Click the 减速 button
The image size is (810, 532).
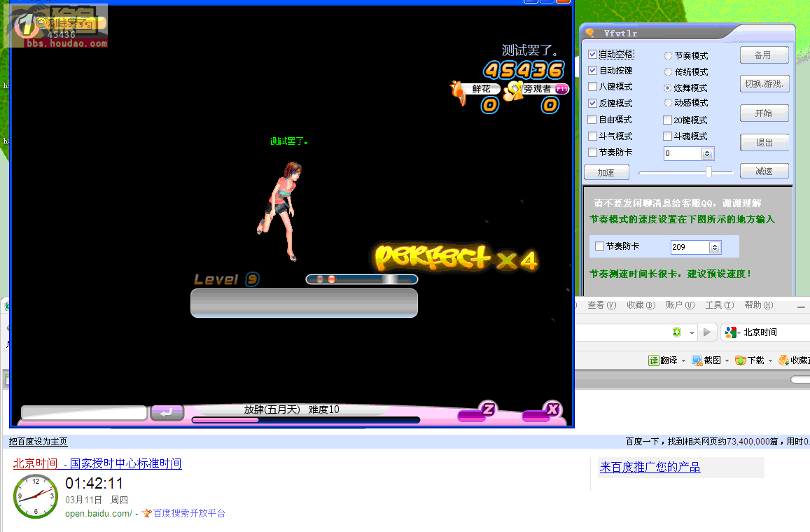tap(764, 171)
